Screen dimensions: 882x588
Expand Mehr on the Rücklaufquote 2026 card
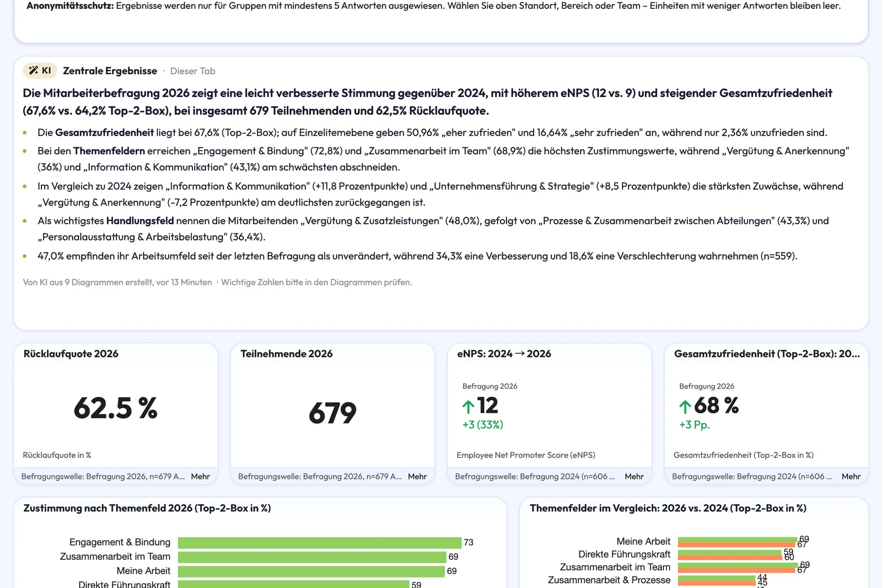pyautogui.click(x=200, y=477)
